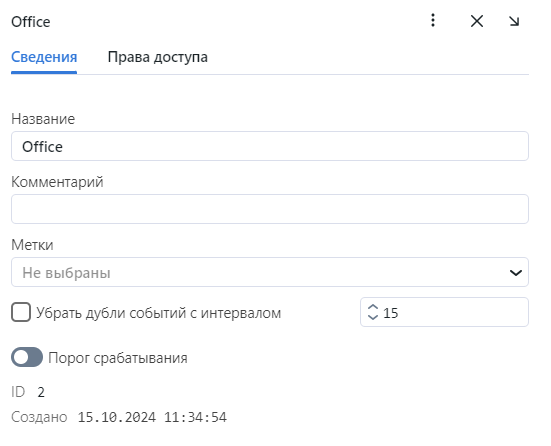Image resolution: width=551 pixels, height=446 pixels.
Task: Open the three-dot more options menu
Action: pyautogui.click(x=433, y=20)
